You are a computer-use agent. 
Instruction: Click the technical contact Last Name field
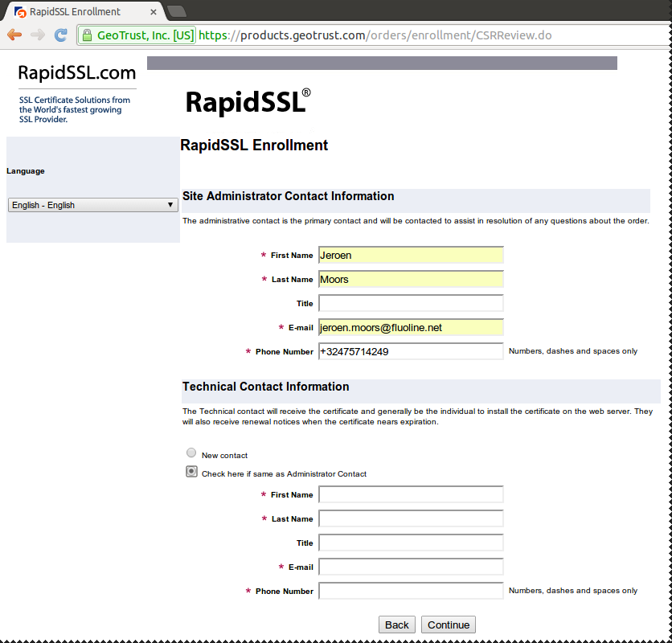(x=411, y=518)
